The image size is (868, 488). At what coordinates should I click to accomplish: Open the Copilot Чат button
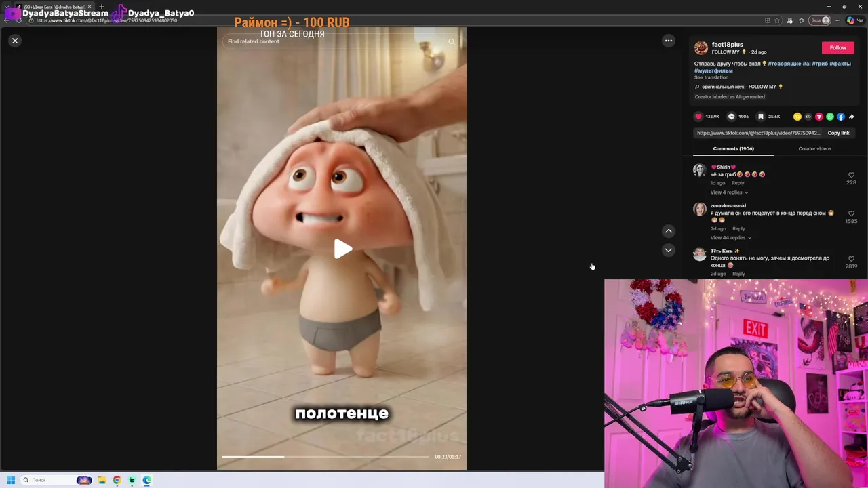click(855, 20)
